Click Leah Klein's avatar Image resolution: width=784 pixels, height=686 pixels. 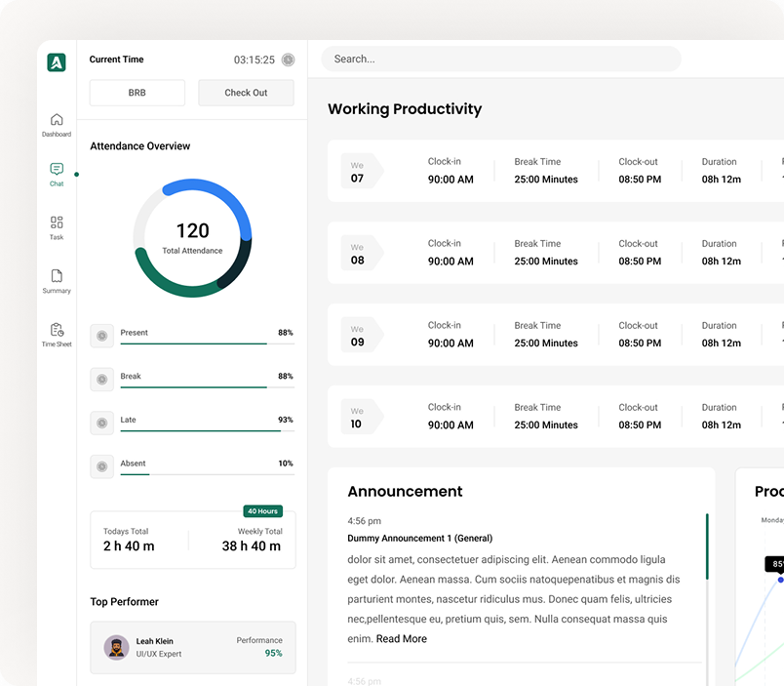coord(116,648)
